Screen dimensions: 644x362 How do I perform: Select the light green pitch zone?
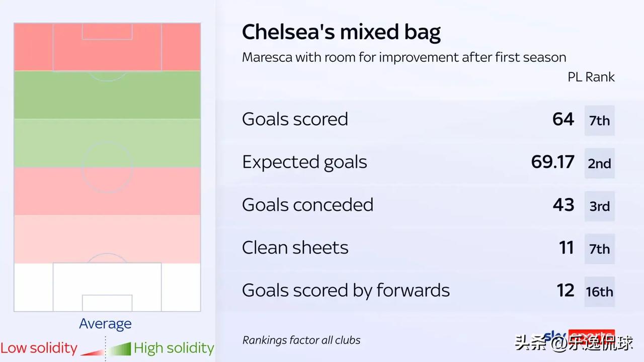point(107,143)
